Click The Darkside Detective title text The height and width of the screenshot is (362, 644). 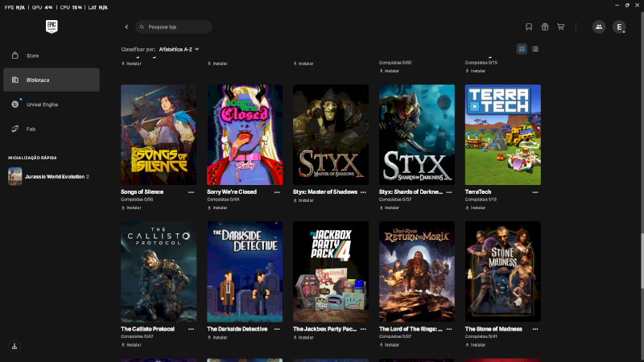237,329
